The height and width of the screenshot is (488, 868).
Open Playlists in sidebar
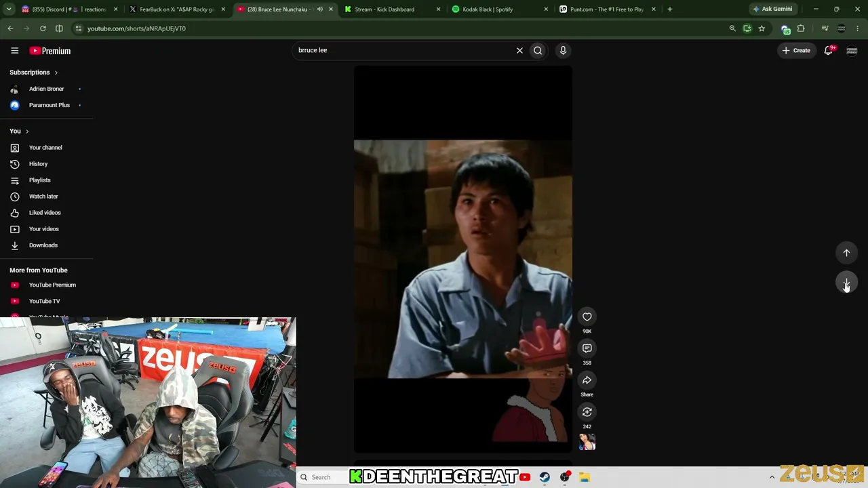click(x=46, y=180)
